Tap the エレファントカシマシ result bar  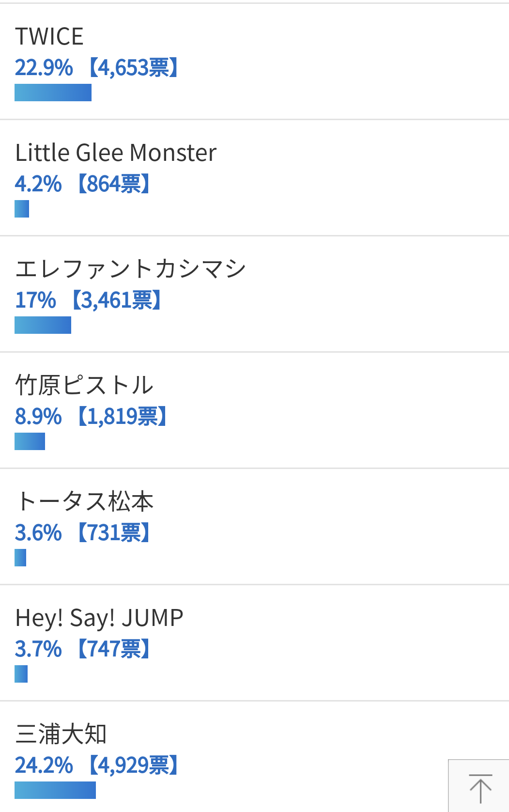(43, 325)
